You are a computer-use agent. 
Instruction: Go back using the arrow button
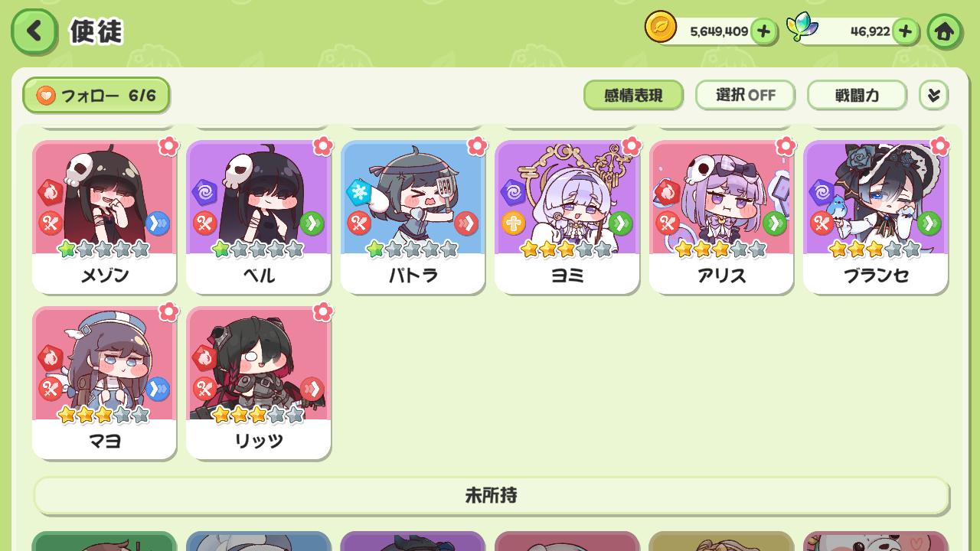tap(34, 31)
